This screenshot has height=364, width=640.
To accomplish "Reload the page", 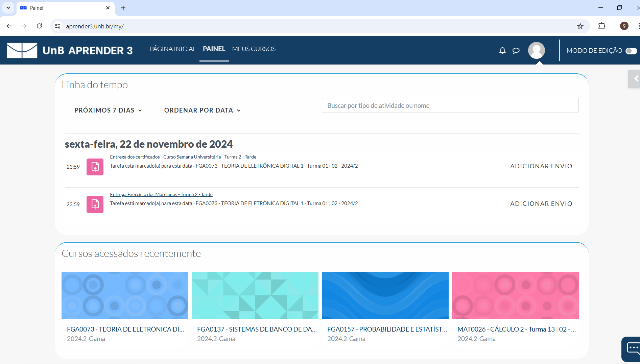I will point(40,26).
